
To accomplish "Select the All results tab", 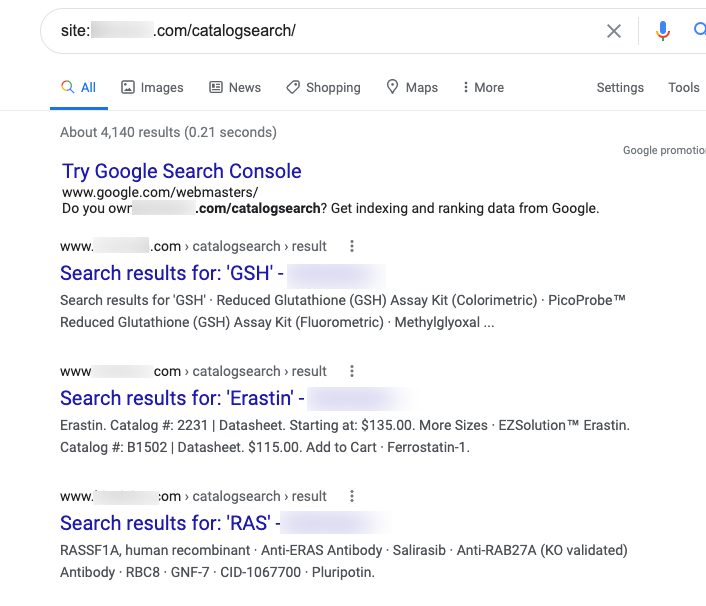I will click(x=79, y=88).
